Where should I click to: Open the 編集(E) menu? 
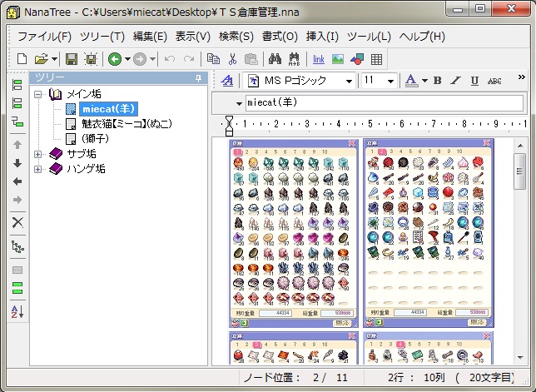click(x=150, y=37)
